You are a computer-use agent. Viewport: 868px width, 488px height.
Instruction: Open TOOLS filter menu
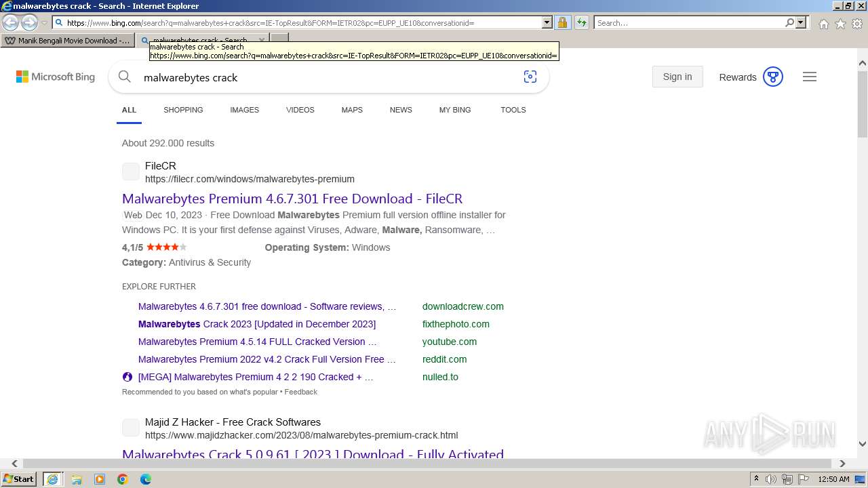(x=513, y=110)
